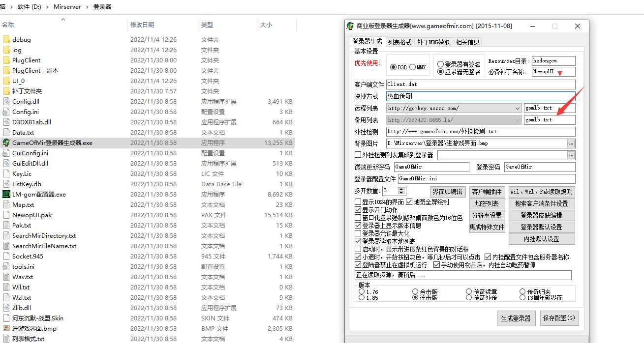Viewport: 644px width, 343px height.
Task: Enable 显示1024的界面 checkbox
Action: (358, 202)
